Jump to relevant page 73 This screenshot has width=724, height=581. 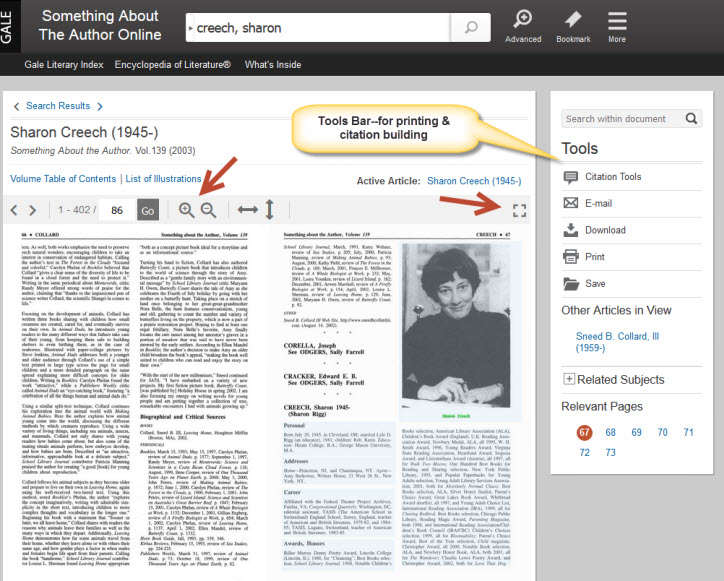(610, 452)
